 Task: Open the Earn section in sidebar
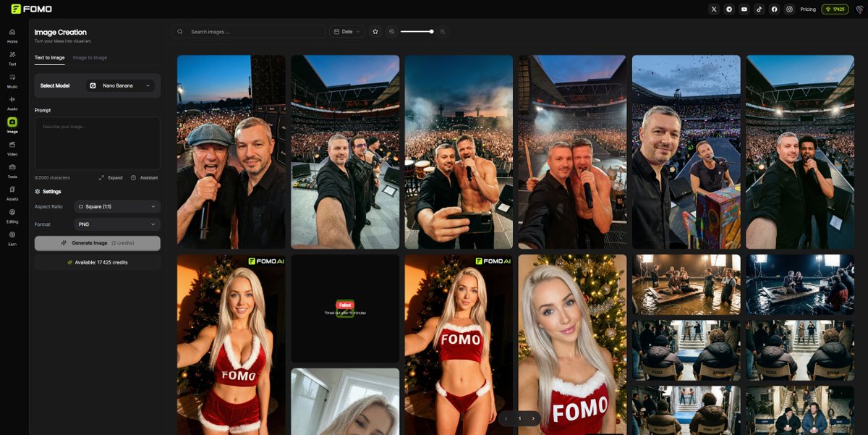[x=12, y=237]
